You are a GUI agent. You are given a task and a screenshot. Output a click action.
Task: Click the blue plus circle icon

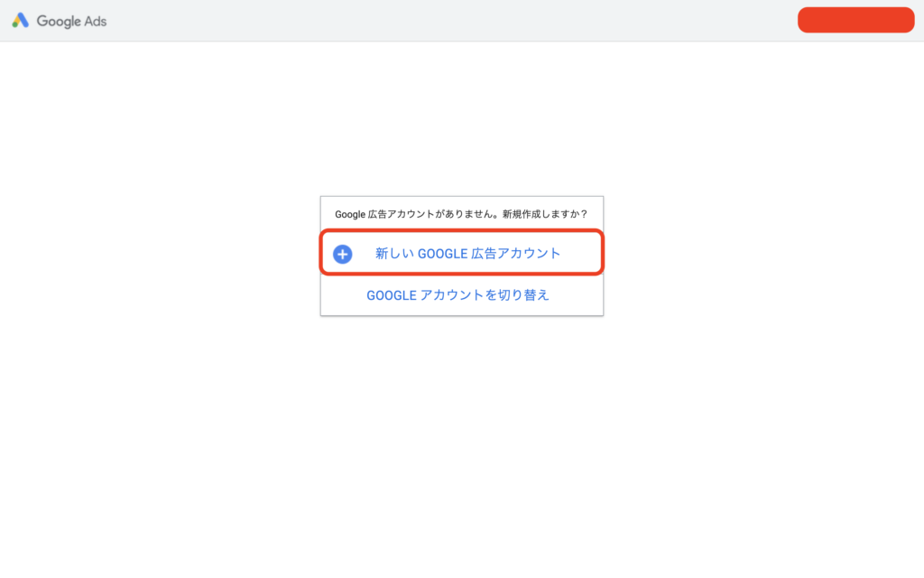[342, 254]
